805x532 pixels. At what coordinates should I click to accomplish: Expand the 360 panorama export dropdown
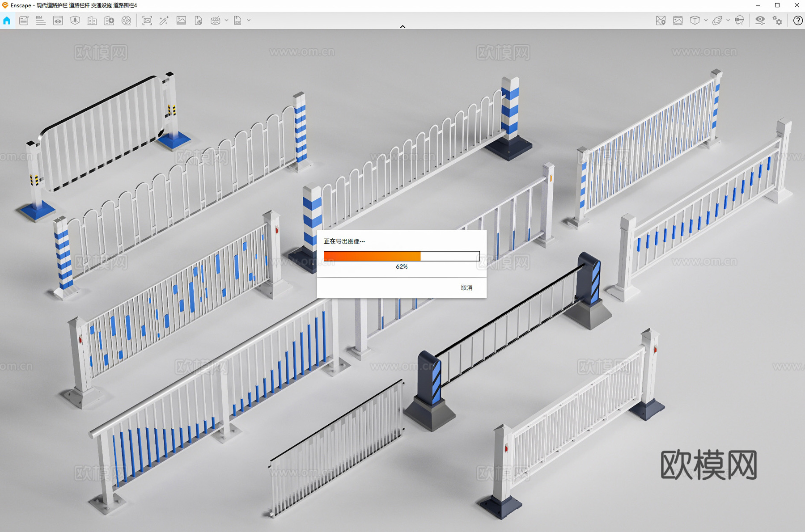[x=226, y=21]
